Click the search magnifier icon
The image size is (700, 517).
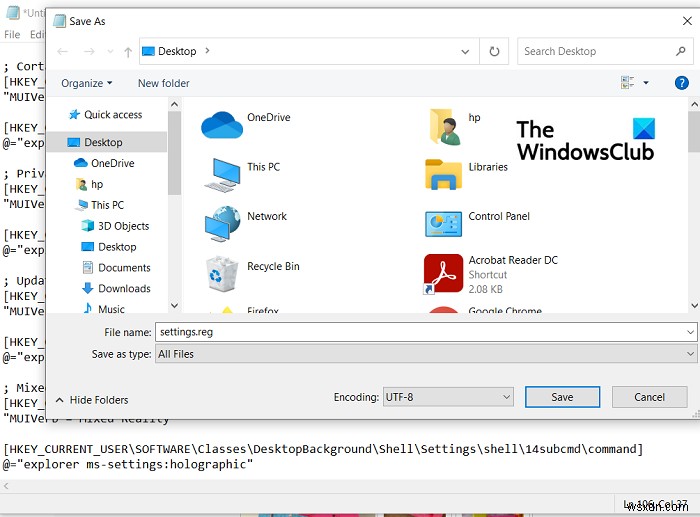click(680, 51)
